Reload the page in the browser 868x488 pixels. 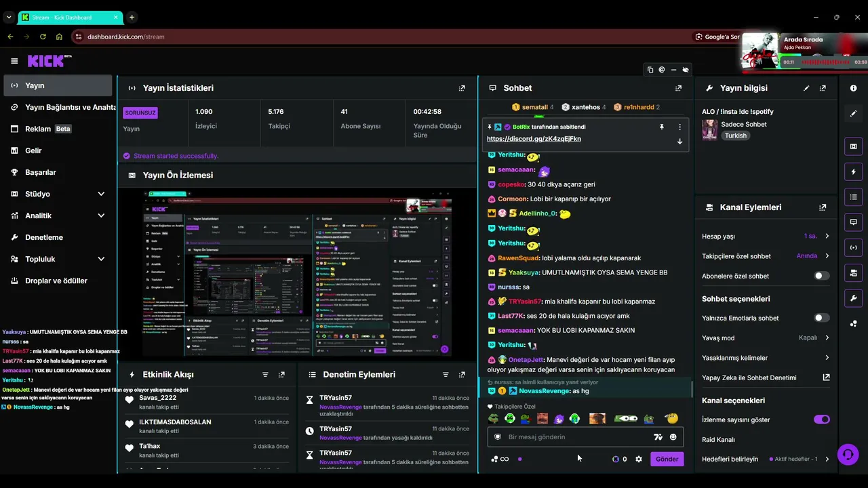[x=43, y=37]
